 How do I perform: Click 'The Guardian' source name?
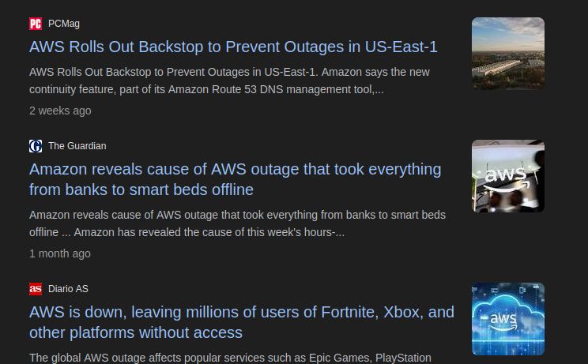77,146
